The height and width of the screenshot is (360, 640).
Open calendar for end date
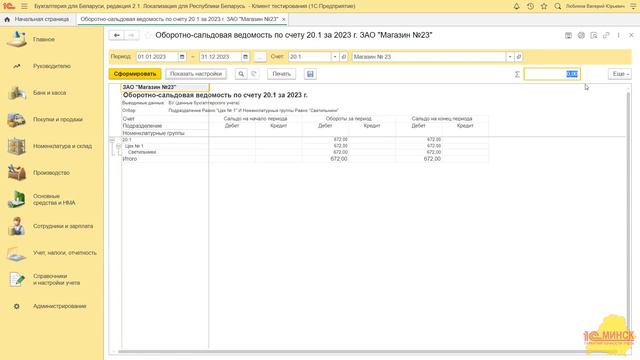click(245, 57)
